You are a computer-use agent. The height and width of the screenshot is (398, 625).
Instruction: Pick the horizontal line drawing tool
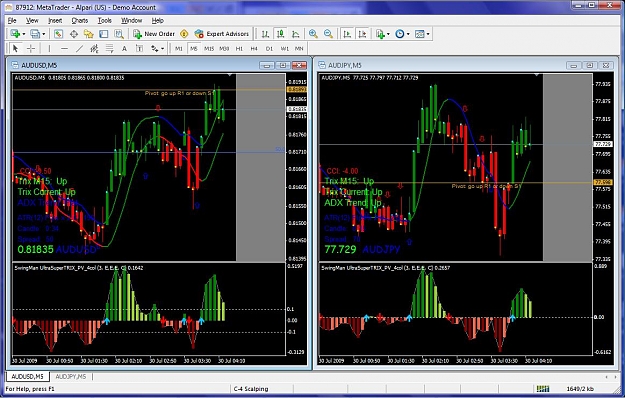(64, 49)
